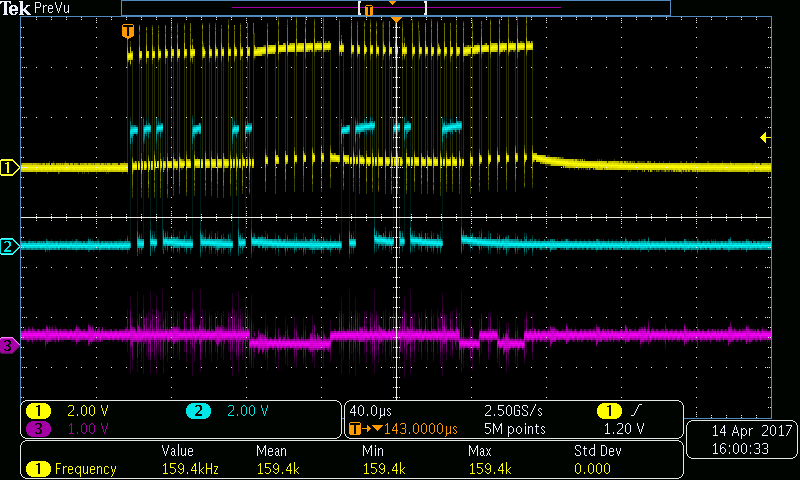Click the Mean 159.4k reading
800x480 pixels.
coord(278,469)
